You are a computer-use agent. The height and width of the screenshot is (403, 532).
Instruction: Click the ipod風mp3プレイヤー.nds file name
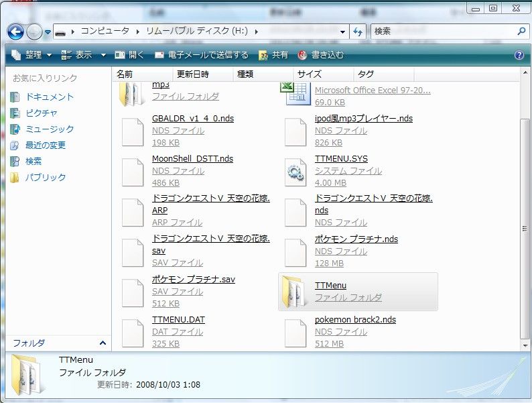[x=363, y=119]
